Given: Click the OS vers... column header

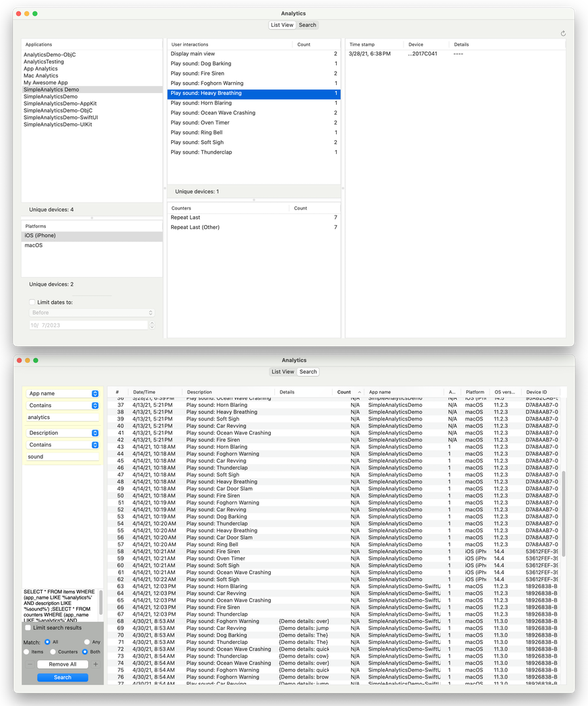Looking at the screenshot, I should click(x=505, y=392).
